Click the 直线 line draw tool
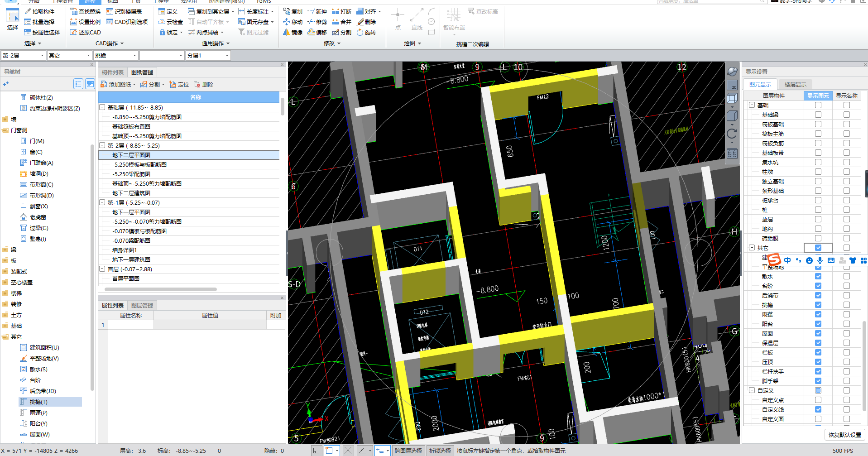The image size is (868, 456). [x=417, y=19]
